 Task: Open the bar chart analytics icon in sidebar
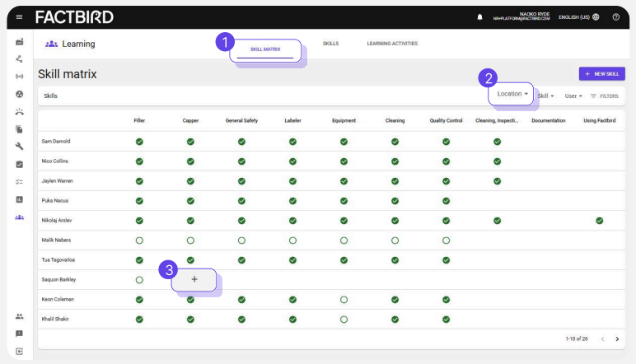[19, 199]
